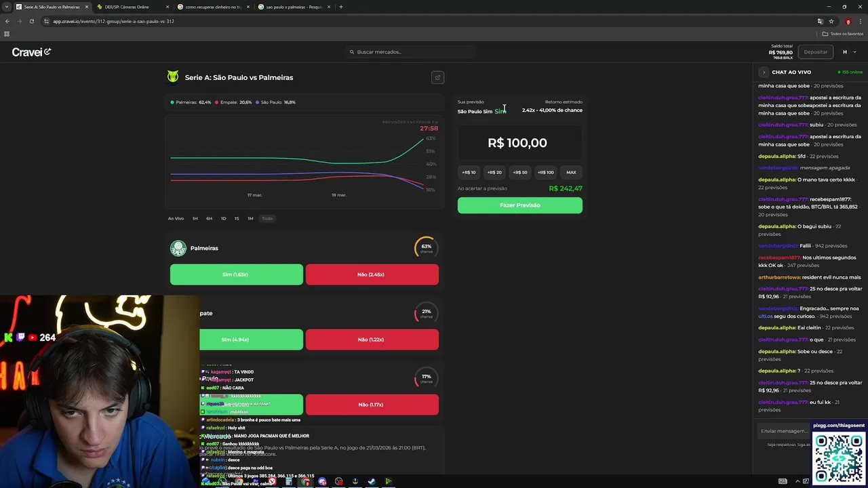The width and height of the screenshot is (868, 488).
Task: Click the São Paulo 17% chance gauge
Action: pos(426,378)
